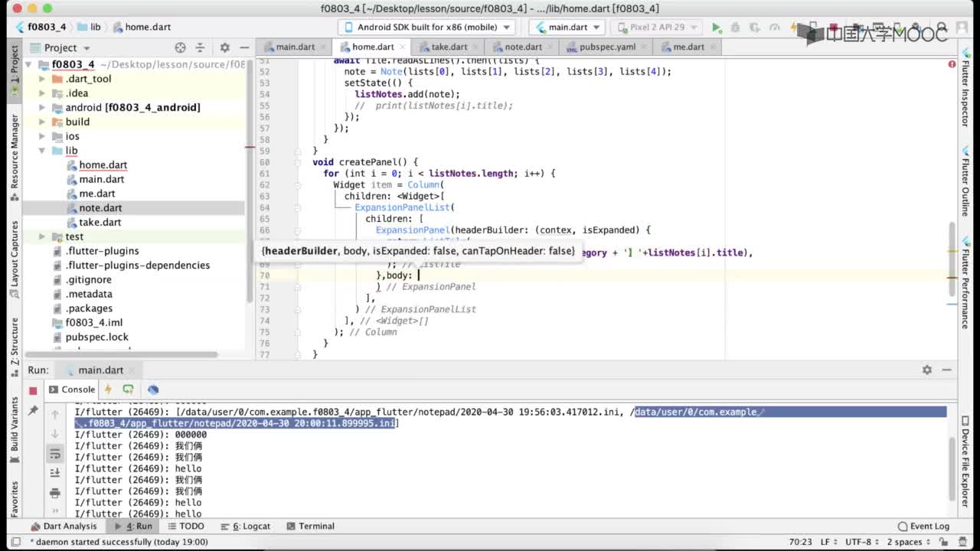Open DevTools blue icon in Run toolbar
The height and width of the screenshot is (551, 980).
152,390
